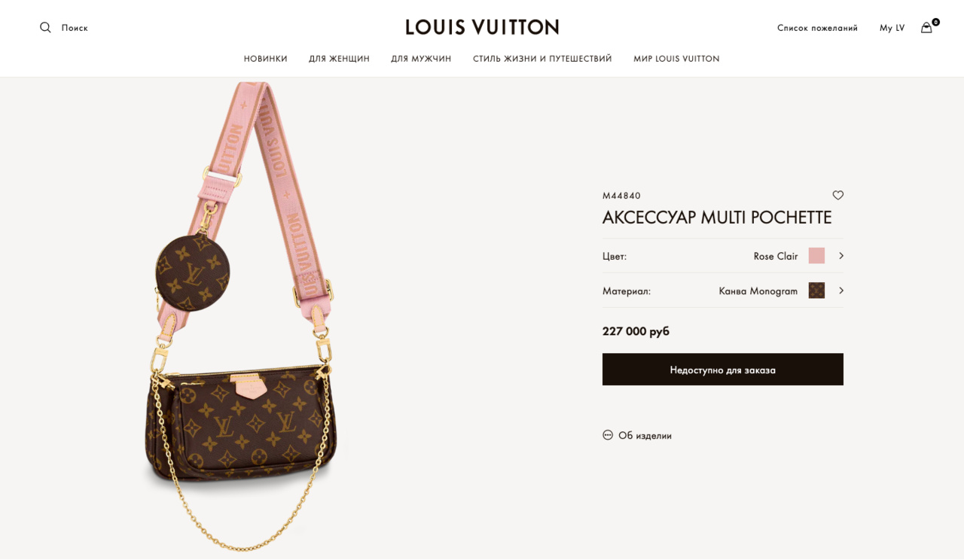Viewport: 964px width, 560px height.
Task: Open the ДЛЯ ЖЕНЩИН menu
Action: click(x=339, y=59)
